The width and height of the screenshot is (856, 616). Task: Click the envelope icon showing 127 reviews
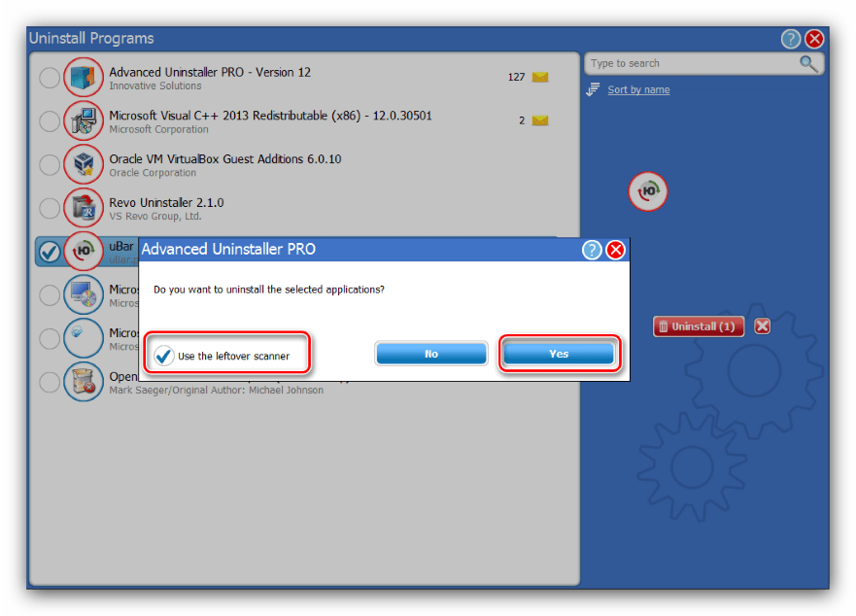(540, 78)
